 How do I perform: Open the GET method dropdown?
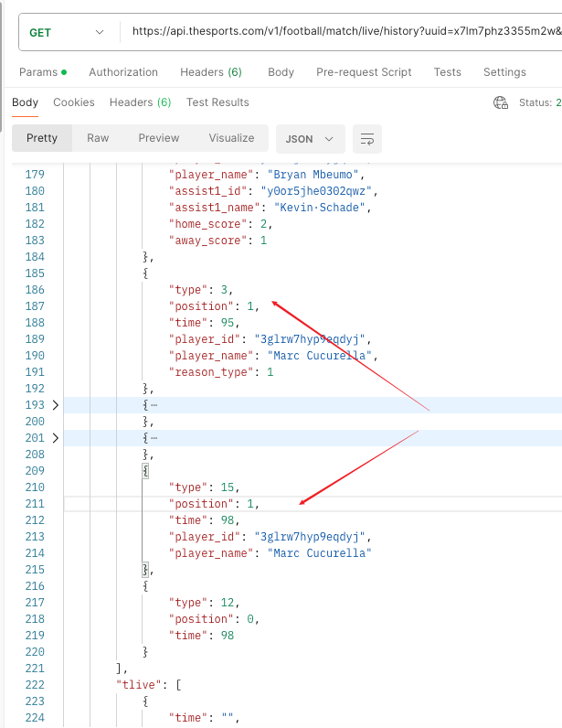pos(67,33)
